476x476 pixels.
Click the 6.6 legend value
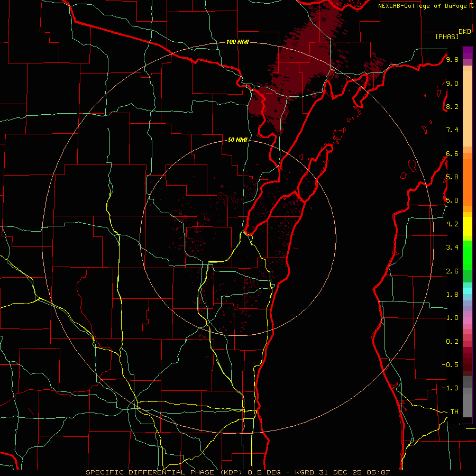tap(452, 153)
